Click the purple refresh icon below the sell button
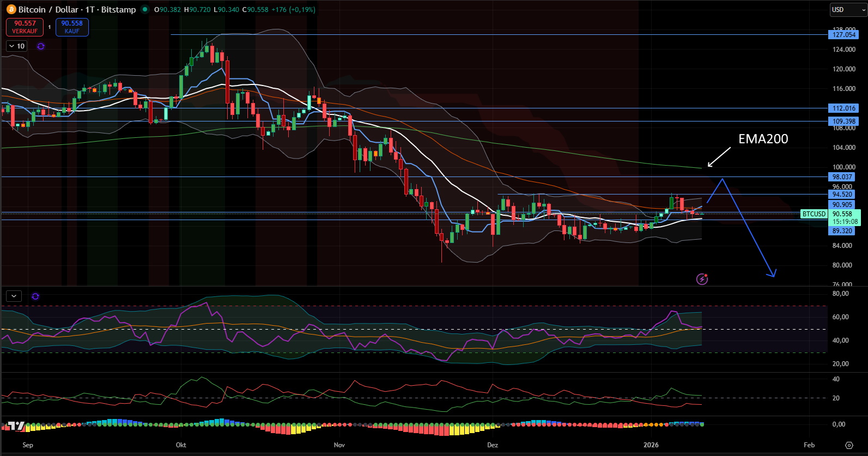868x456 pixels. [41, 46]
